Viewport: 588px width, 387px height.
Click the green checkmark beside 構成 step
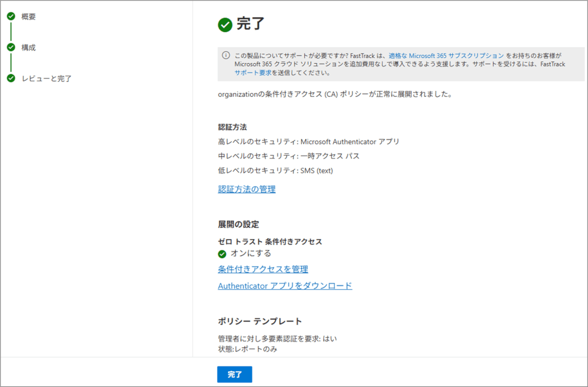point(11,47)
